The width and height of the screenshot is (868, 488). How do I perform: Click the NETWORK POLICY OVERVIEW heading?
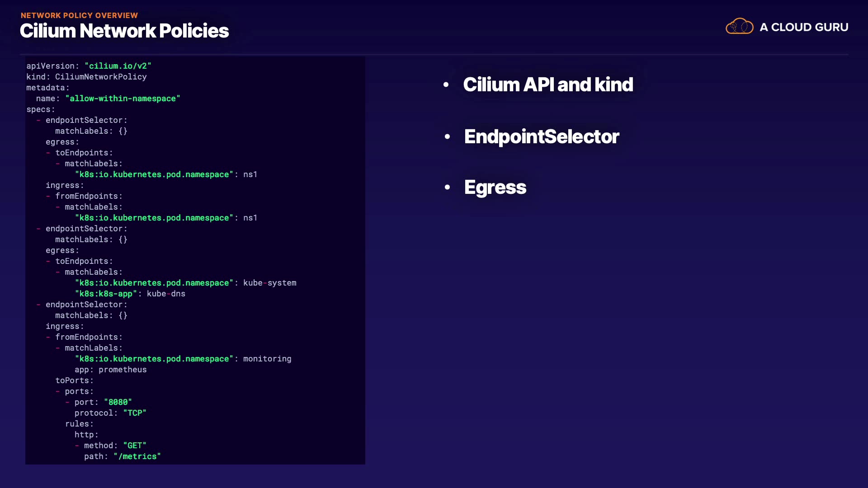pos(79,15)
